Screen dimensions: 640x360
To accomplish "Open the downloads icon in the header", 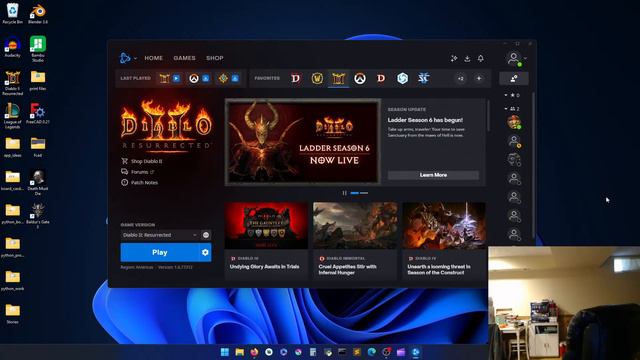I will coord(467,59).
